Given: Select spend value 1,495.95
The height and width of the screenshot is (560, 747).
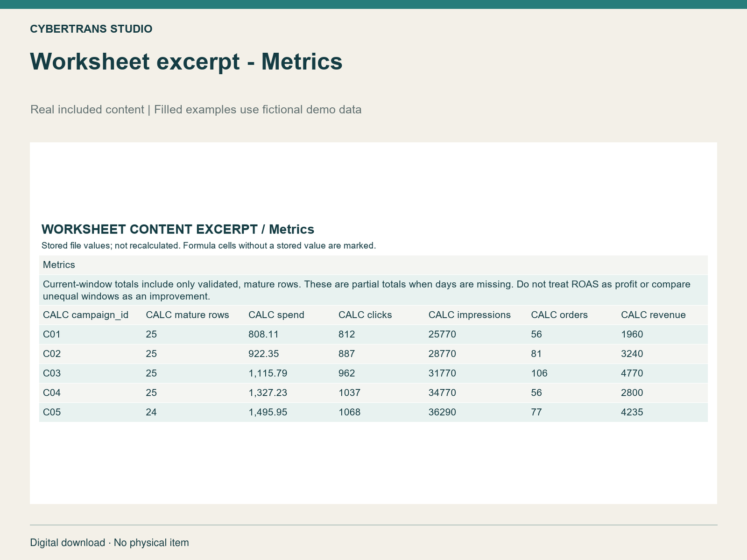Looking at the screenshot, I should [268, 413].
